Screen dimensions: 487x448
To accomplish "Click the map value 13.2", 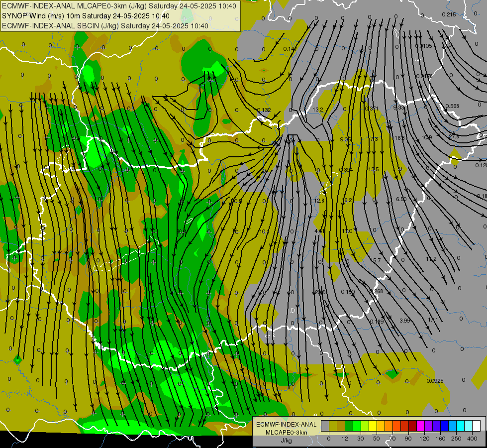I will 318,110.
